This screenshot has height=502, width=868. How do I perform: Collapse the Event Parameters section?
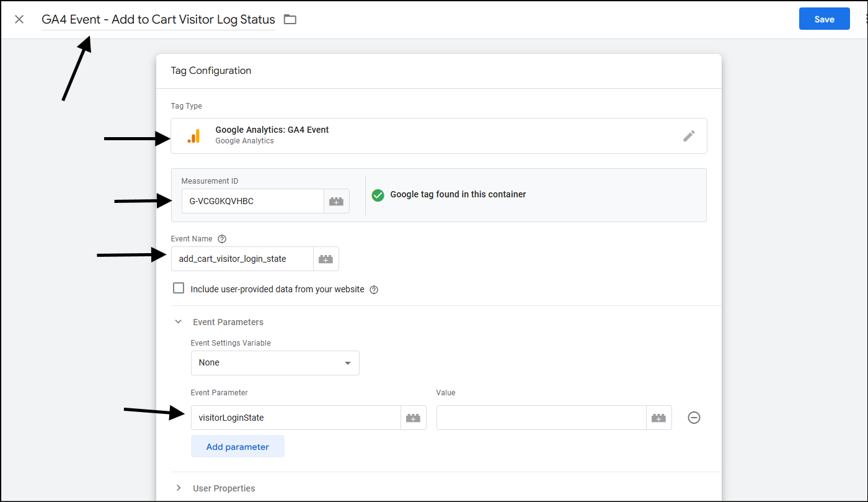point(179,322)
